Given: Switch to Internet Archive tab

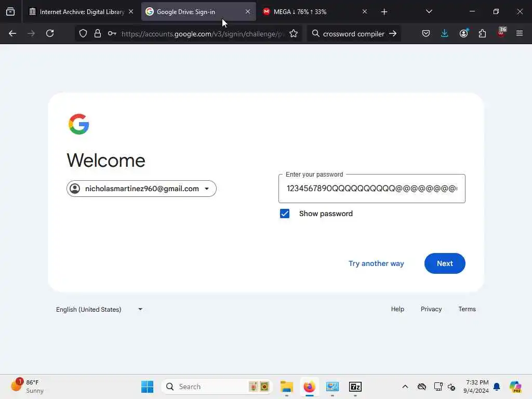Looking at the screenshot, I should click(x=82, y=11).
